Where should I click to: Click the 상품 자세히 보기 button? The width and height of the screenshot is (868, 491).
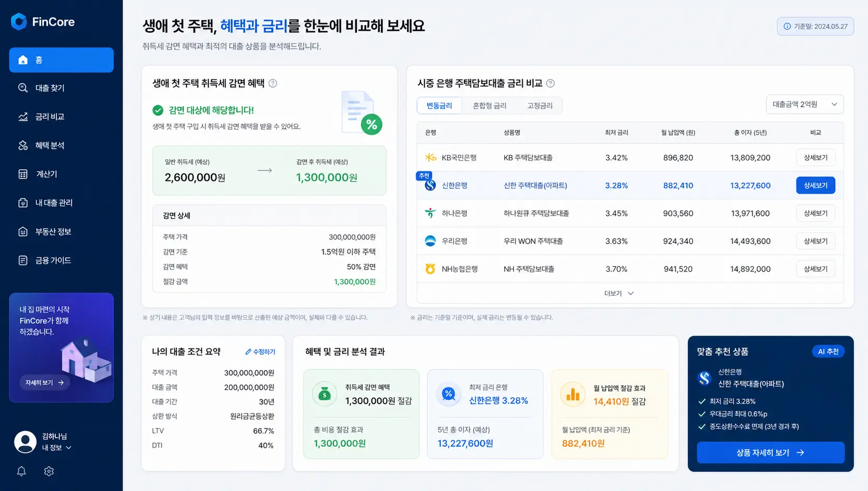pos(770,452)
